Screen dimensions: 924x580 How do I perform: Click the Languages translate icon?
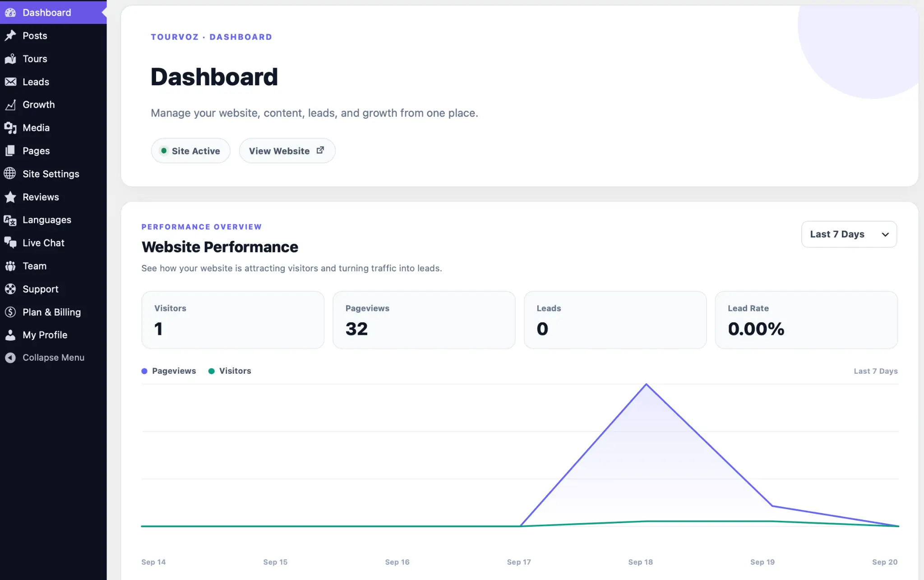point(10,220)
